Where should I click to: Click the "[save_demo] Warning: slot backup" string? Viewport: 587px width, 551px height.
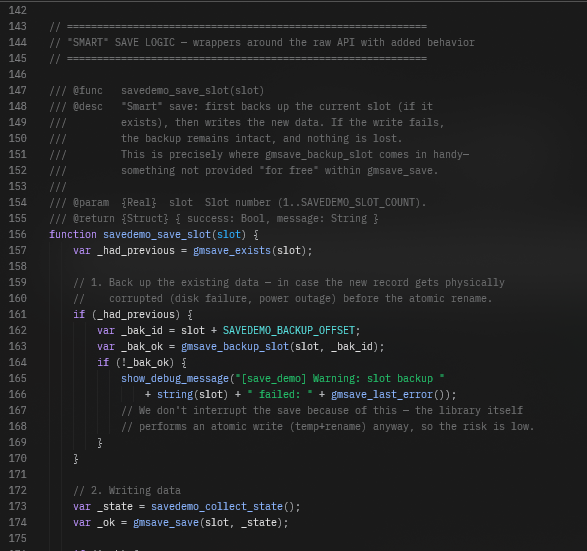[x=340, y=378]
